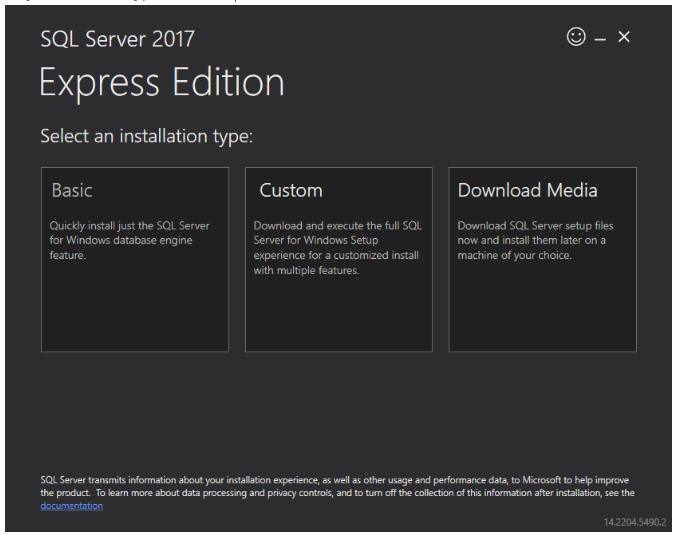Click the 'SQL Server 2017' title text
Viewport: 675px width, 535px height.
[x=118, y=39]
